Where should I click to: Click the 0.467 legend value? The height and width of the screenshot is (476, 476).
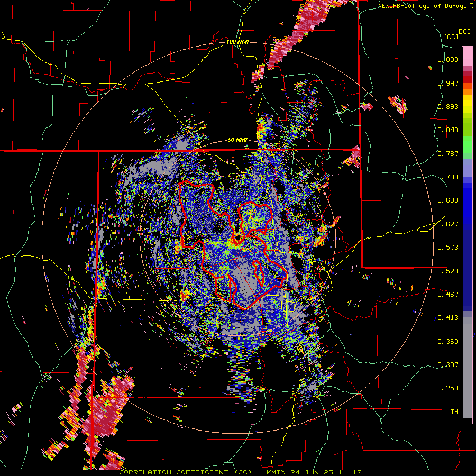[448, 295]
